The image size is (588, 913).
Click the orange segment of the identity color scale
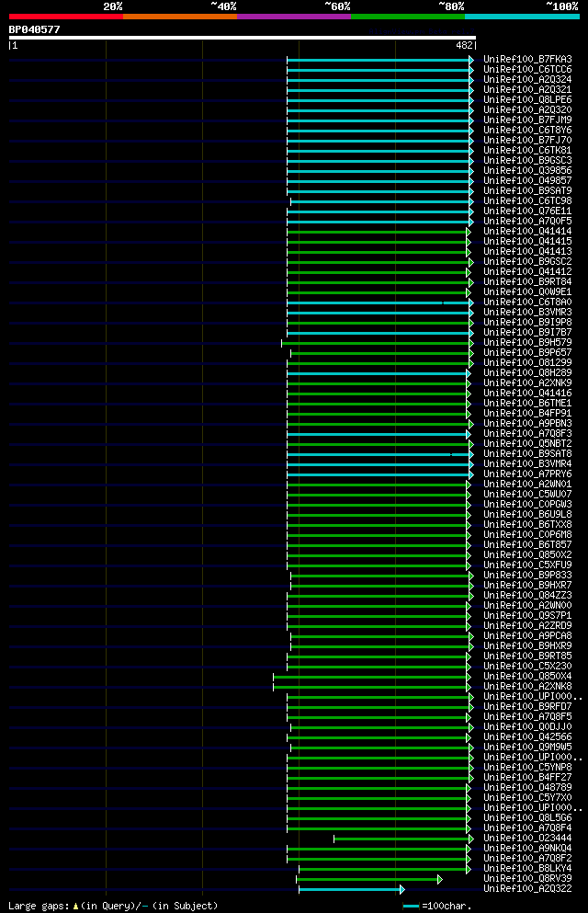click(x=180, y=17)
